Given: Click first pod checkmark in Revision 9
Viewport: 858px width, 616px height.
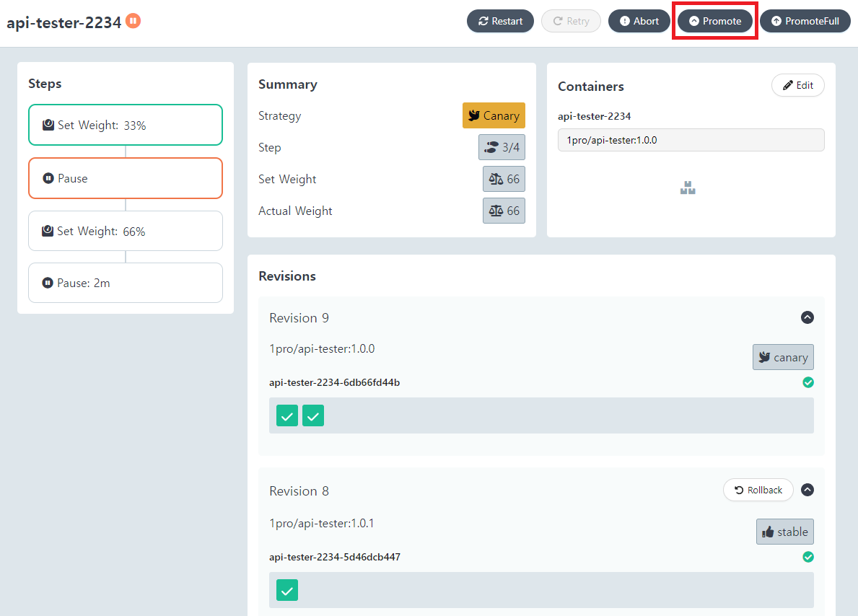Looking at the screenshot, I should point(287,415).
